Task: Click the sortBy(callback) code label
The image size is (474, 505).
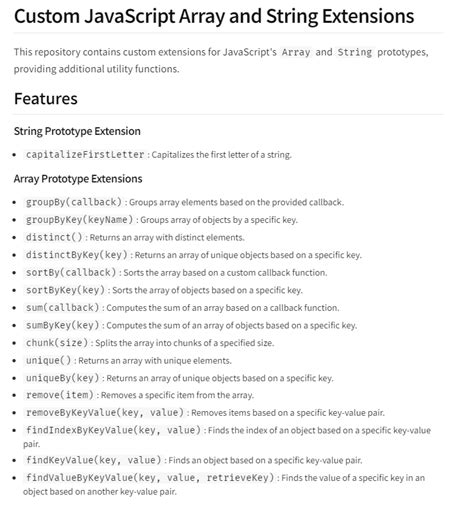Action: pos(71,273)
